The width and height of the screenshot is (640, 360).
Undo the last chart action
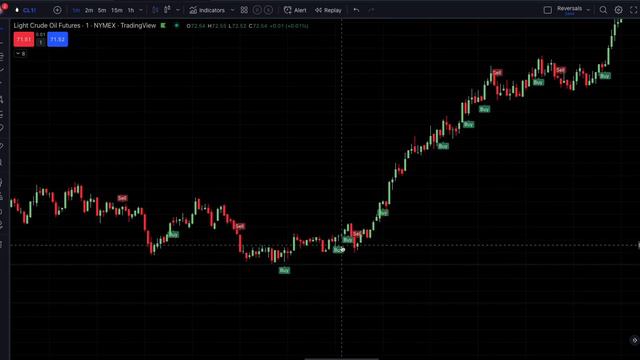[x=356, y=10]
